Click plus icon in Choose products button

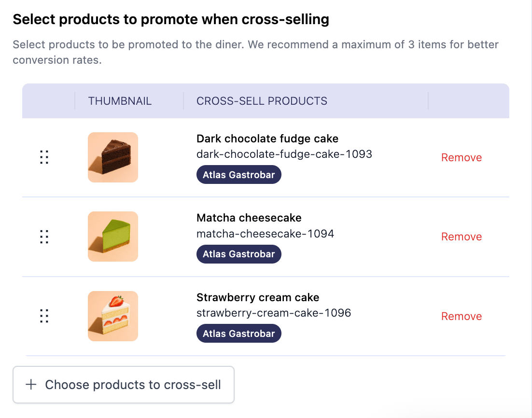tap(31, 384)
